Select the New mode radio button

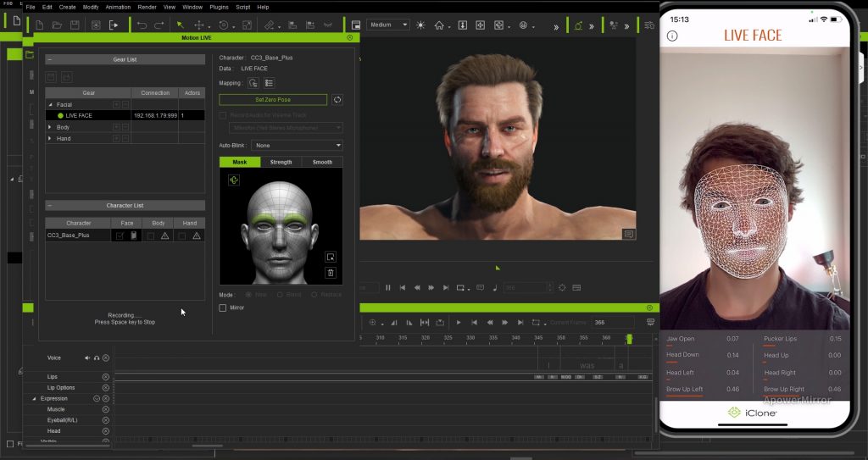pyautogui.click(x=248, y=295)
